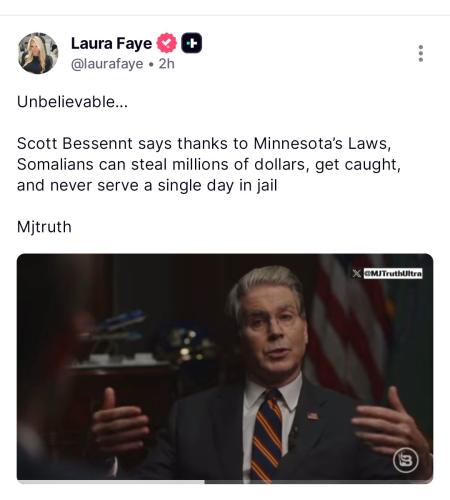Seek within played portion of video progress bar

coord(111,482)
